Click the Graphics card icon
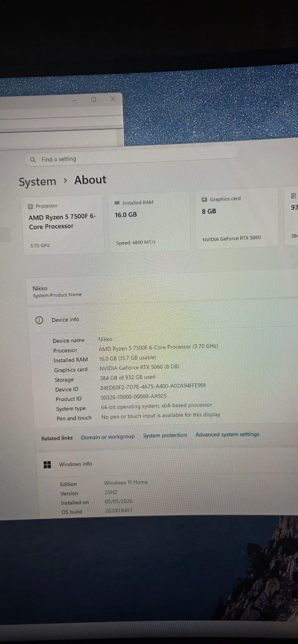The image size is (298, 644). [204, 200]
